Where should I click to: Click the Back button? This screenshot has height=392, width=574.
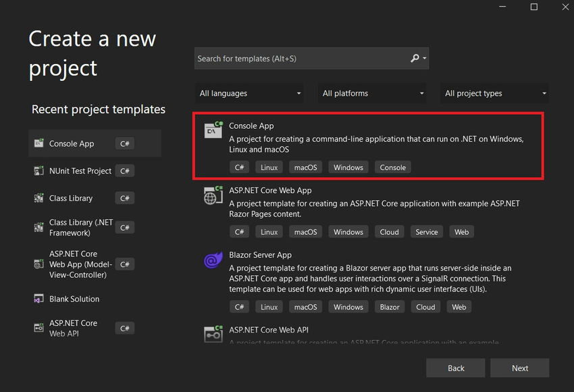(455, 368)
